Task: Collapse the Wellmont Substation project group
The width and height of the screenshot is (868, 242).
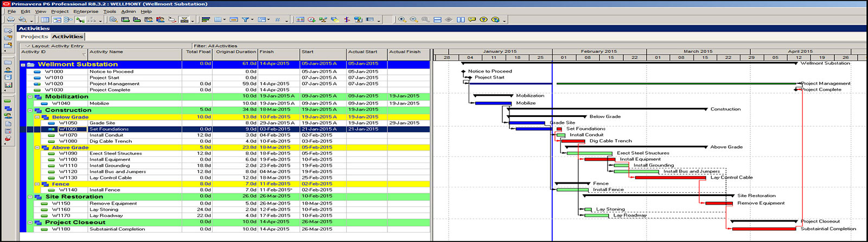Action: point(23,64)
